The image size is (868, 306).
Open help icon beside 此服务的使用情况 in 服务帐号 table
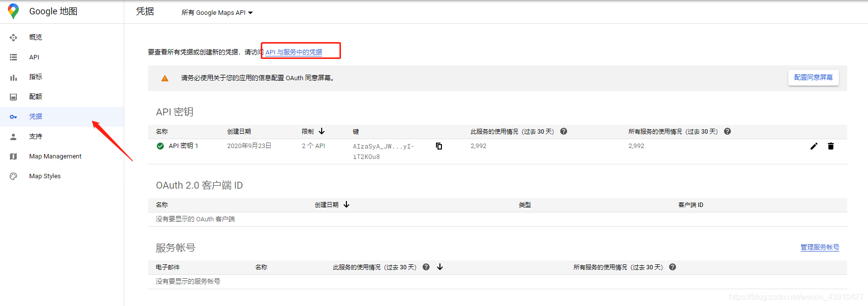[426, 267]
